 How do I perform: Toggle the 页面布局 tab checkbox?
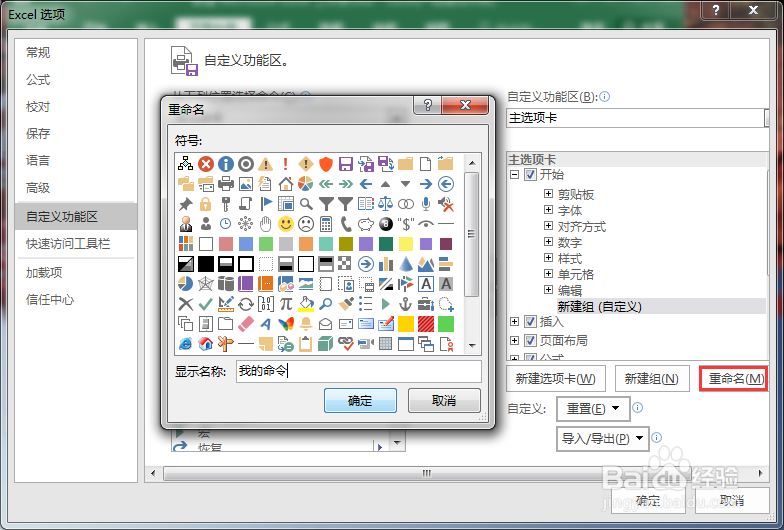click(x=530, y=340)
